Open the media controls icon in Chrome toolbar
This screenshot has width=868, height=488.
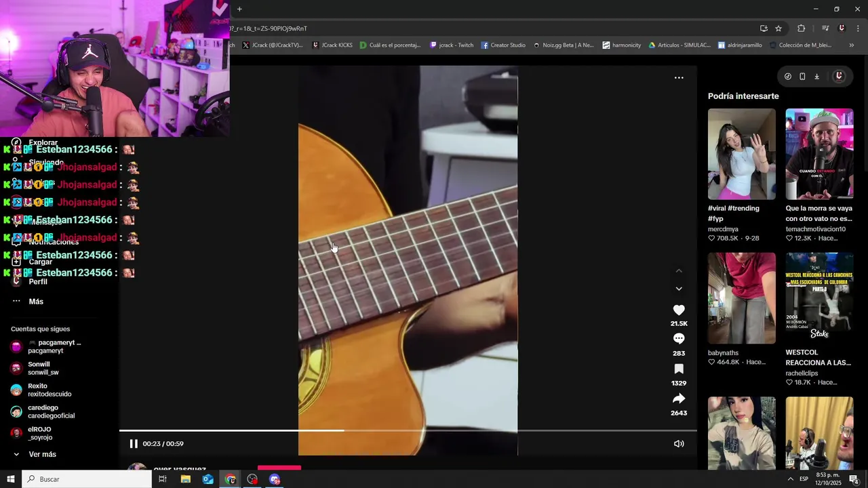click(x=825, y=28)
